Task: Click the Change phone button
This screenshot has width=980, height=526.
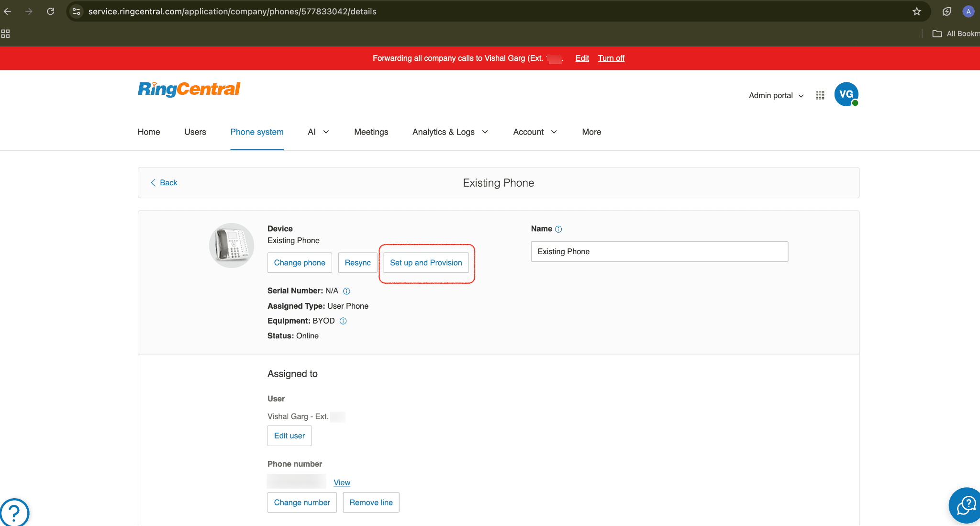Action: pyautogui.click(x=300, y=263)
